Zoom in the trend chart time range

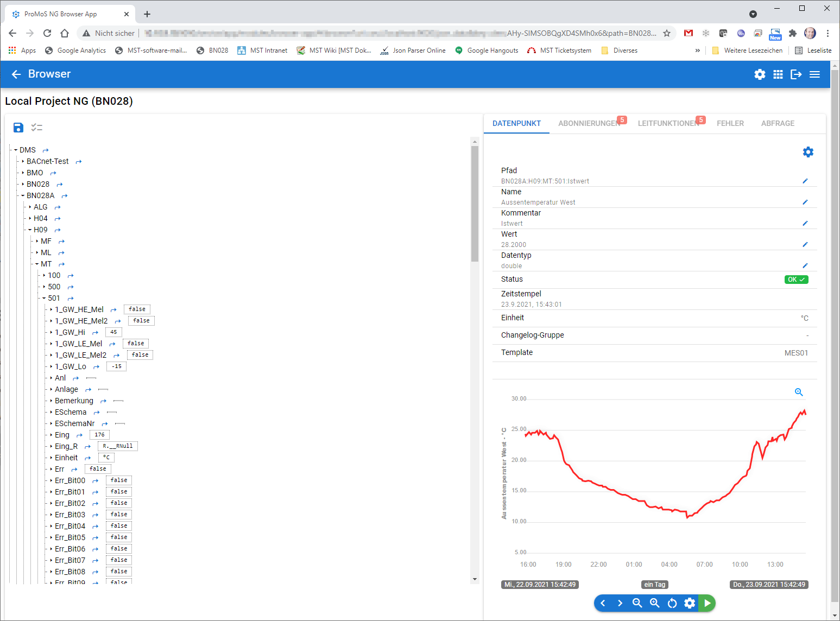click(x=655, y=603)
